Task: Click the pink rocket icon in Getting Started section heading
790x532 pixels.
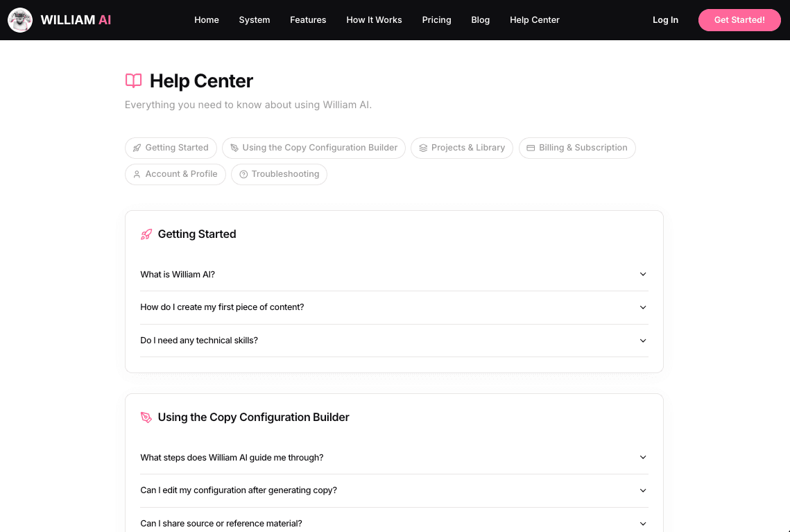Action: pyautogui.click(x=146, y=234)
